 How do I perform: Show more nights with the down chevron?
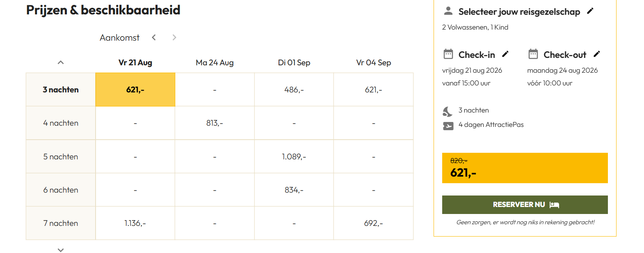(x=61, y=249)
